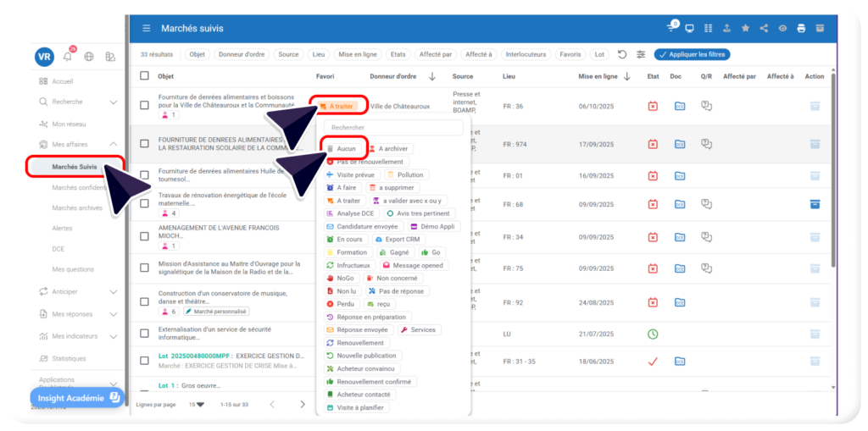
Task: Click Appliquer les filtres button
Action: point(693,54)
